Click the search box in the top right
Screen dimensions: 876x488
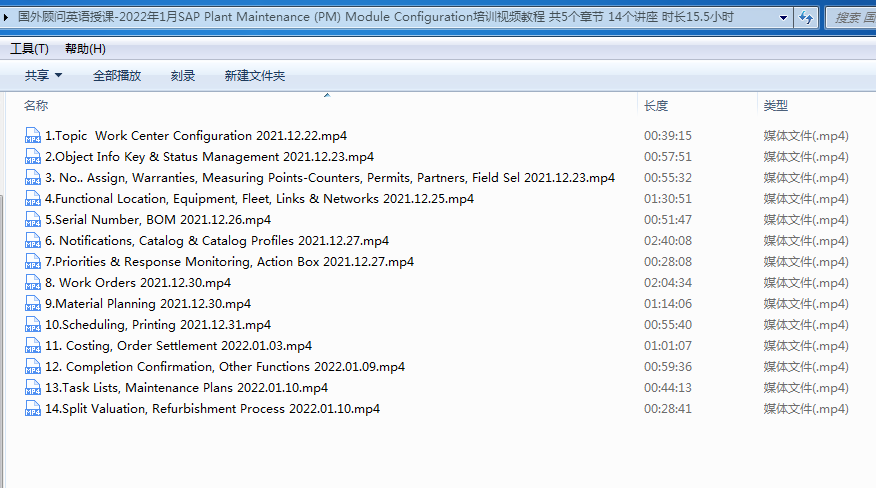click(851, 17)
